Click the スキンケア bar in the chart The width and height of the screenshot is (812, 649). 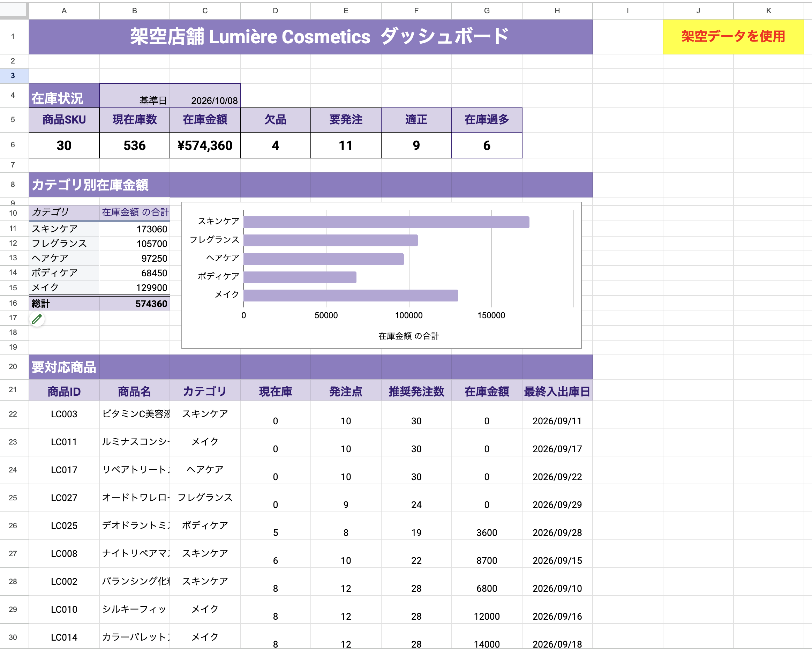[386, 222]
